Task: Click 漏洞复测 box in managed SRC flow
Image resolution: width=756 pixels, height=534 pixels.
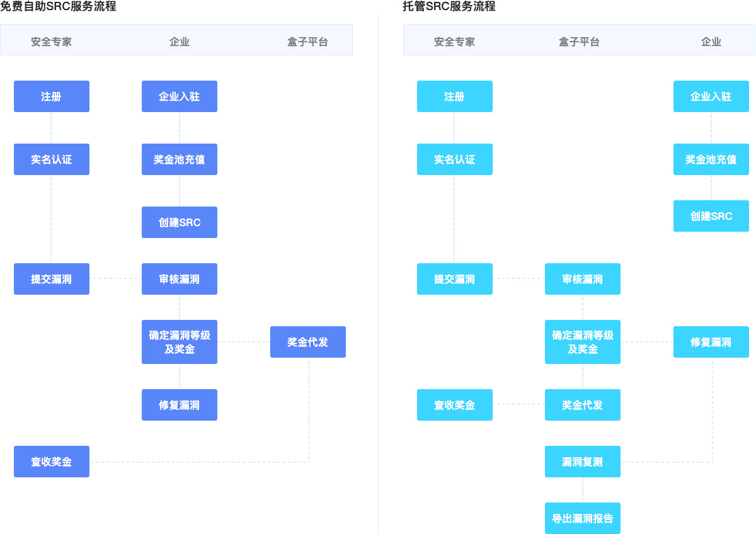Action: tap(582, 462)
